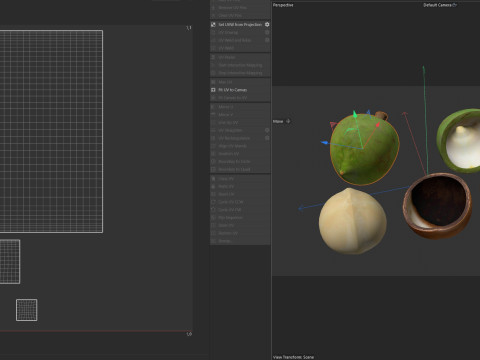Screen dimensions: 480x360
Task: Choose Start Interactive Mapping entry
Action: [x=240, y=65]
